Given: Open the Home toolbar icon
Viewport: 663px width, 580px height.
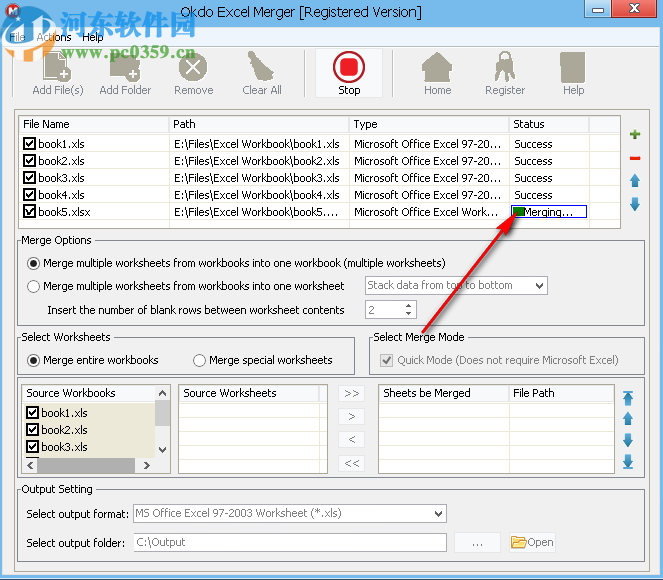Looking at the screenshot, I should point(437,73).
